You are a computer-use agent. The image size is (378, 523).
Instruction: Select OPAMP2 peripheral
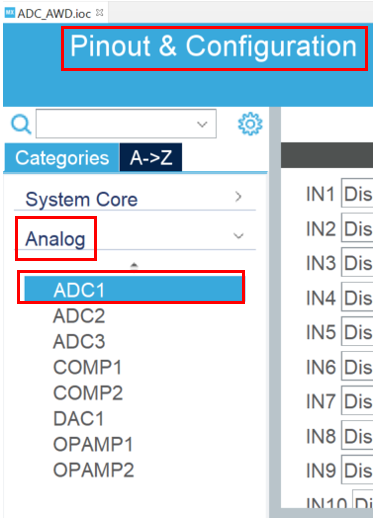tap(93, 470)
